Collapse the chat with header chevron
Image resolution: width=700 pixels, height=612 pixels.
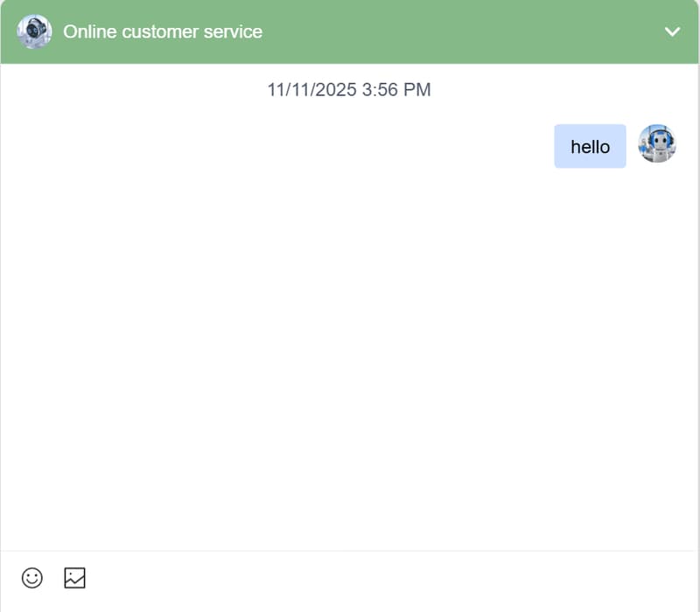click(672, 31)
